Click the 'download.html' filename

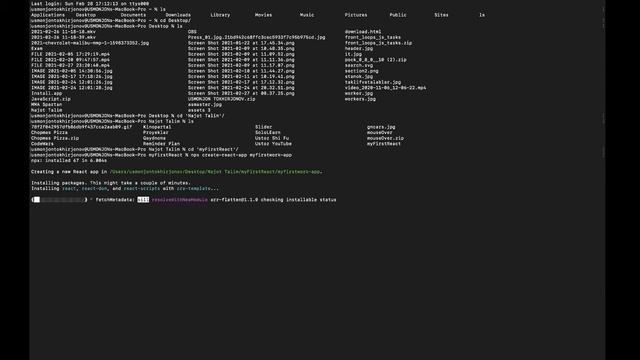coord(363,32)
